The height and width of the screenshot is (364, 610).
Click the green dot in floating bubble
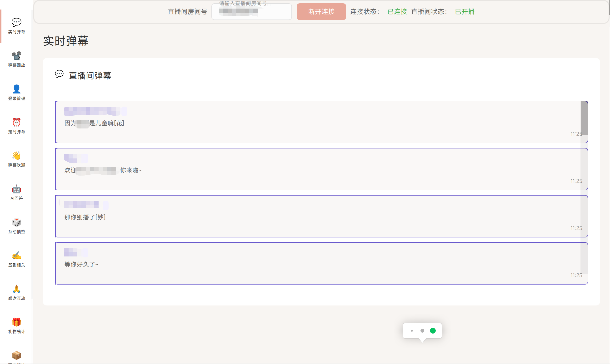click(433, 331)
